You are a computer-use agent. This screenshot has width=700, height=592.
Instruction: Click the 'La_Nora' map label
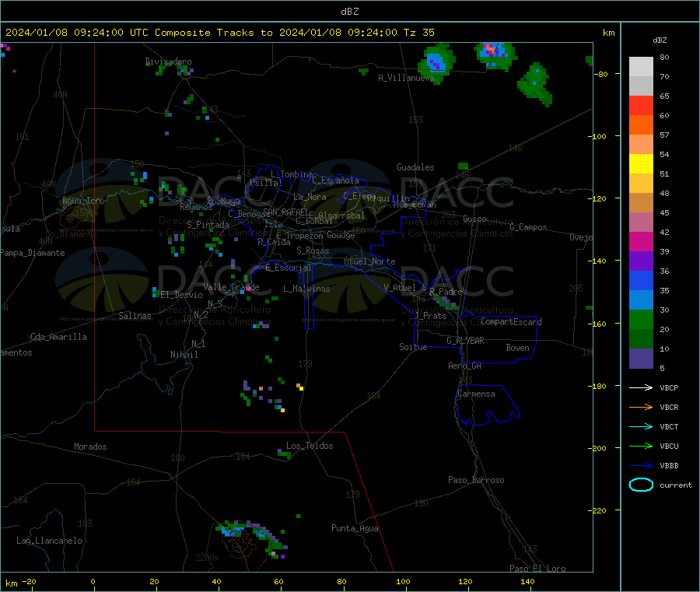pos(310,197)
